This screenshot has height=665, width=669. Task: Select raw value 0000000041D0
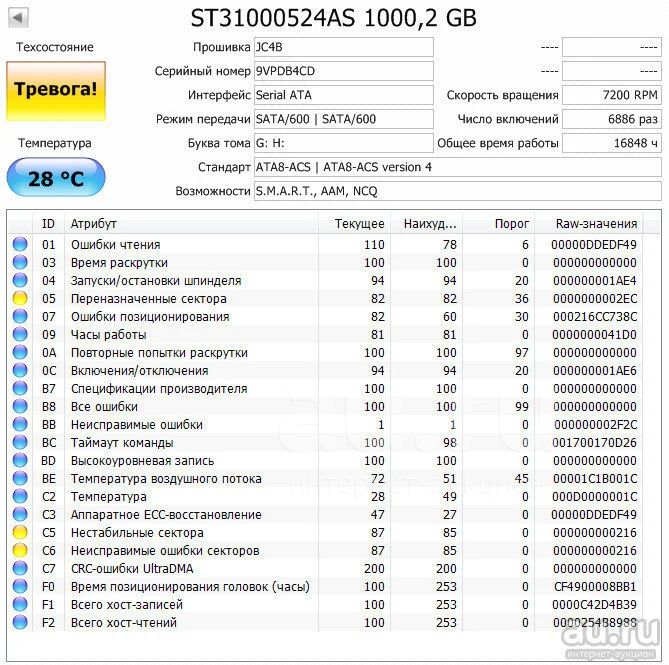[594, 334]
